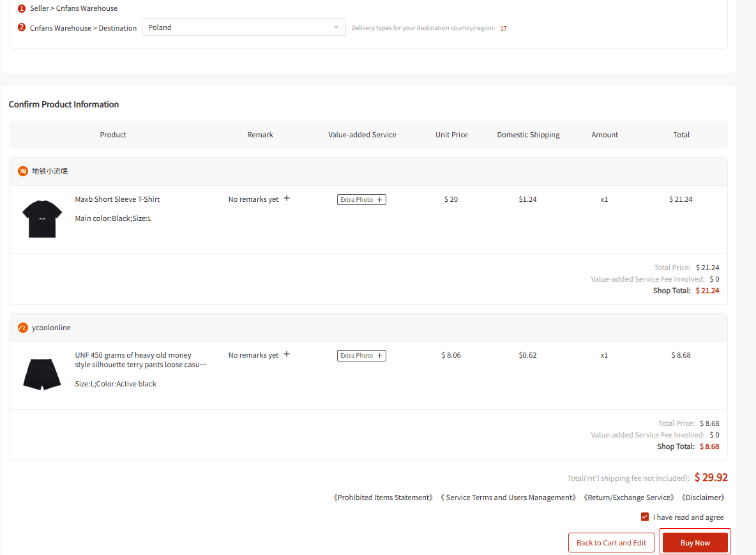Untick the I have read and agree checkbox
The image size is (756, 555).
(x=645, y=517)
